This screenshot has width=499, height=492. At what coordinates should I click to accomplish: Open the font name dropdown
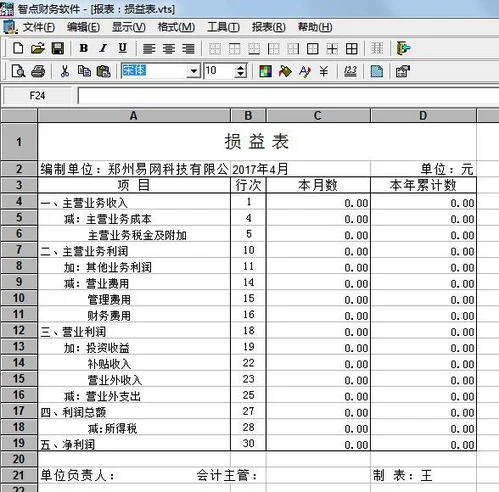pos(194,71)
